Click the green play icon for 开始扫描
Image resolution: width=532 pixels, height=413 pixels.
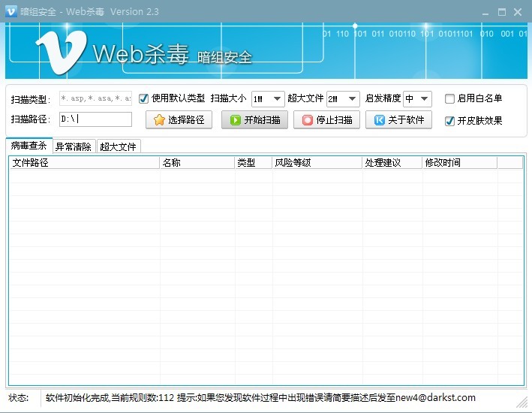click(235, 120)
